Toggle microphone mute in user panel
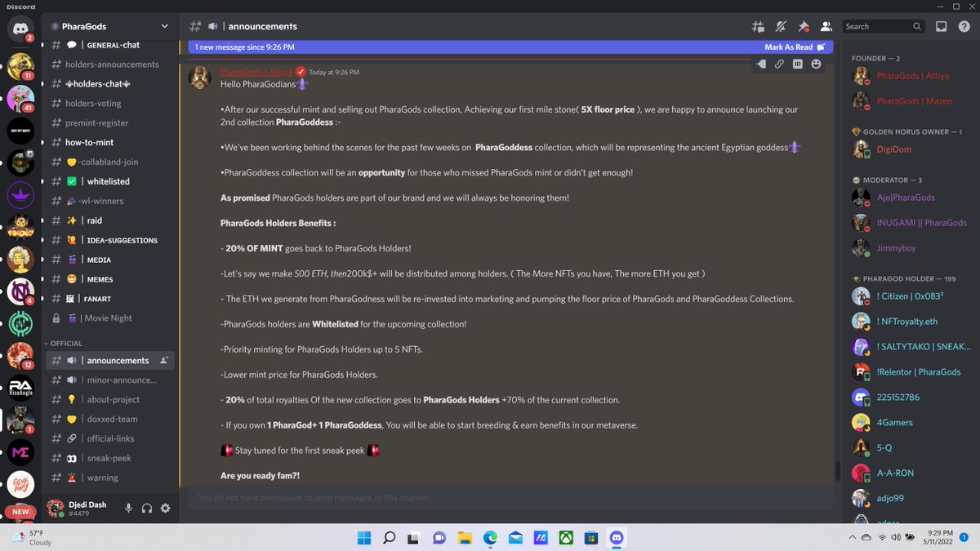Image resolution: width=980 pixels, height=551 pixels. pos(128,509)
